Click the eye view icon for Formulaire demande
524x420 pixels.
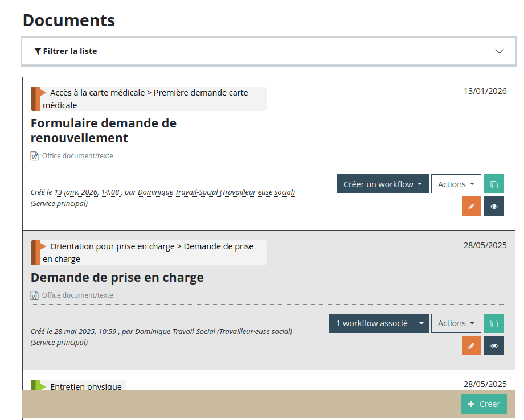pyautogui.click(x=494, y=207)
